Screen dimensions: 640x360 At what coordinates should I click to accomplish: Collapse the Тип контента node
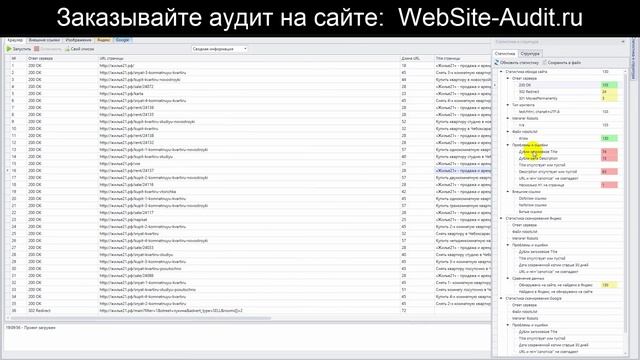coord(508,105)
